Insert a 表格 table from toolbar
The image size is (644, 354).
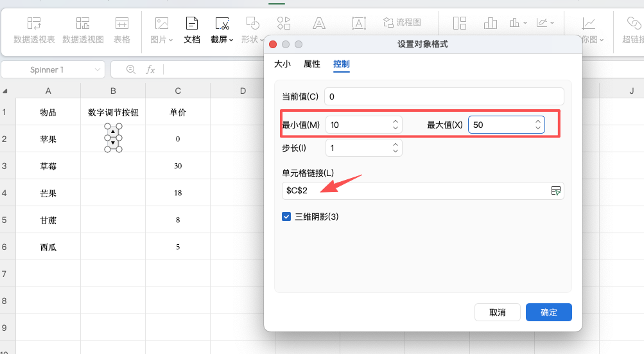pyautogui.click(x=122, y=24)
